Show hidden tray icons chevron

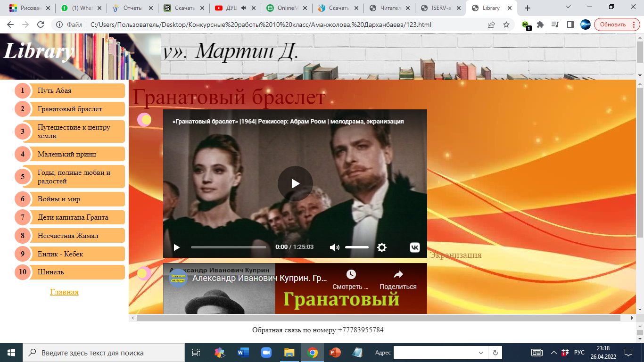click(x=554, y=353)
